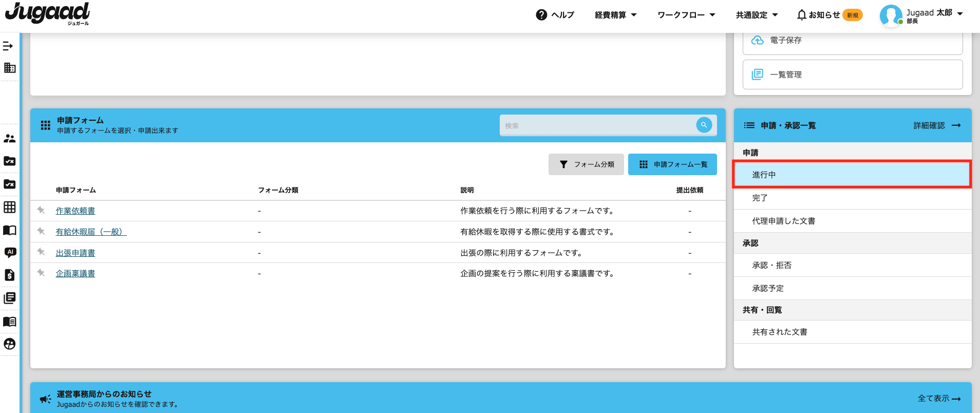
Task: Click the form search input field
Action: click(597, 125)
